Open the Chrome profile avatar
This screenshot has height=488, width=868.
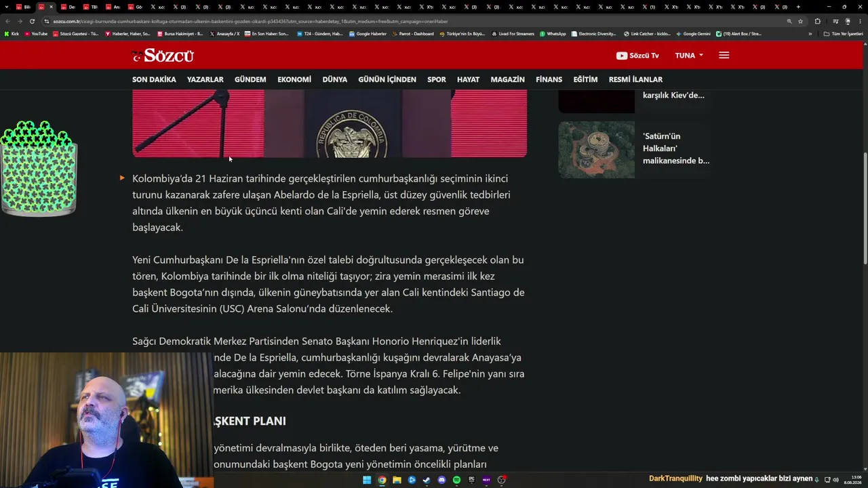point(848,21)
